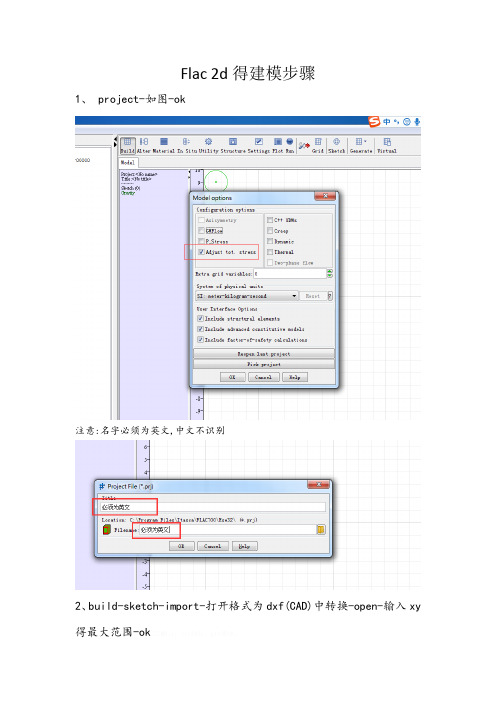Enable the Dynamic checkbox
496x702 pixels.
[270, 241]
